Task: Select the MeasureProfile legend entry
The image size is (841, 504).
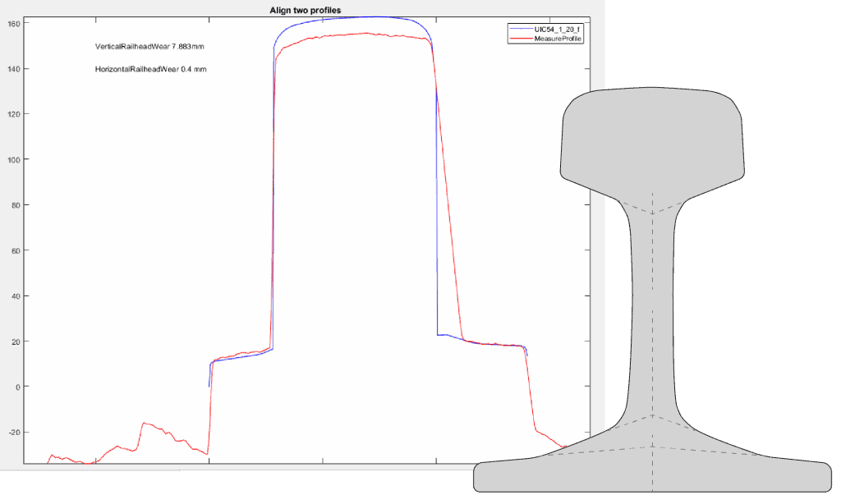Action: [558, 39]
